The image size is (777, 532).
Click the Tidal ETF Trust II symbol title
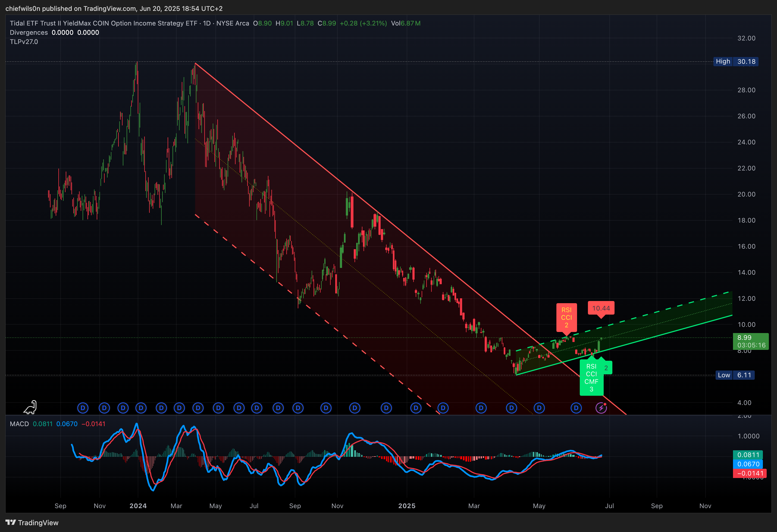[x=129, y=23]
